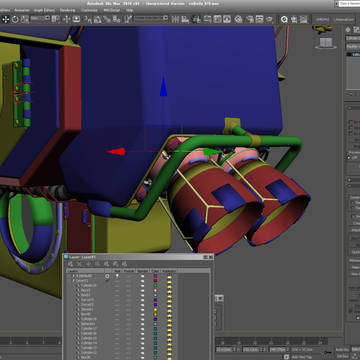360x360 pixels.
Task: Toggle the Spinner Snap button
Action: (116, 19)
